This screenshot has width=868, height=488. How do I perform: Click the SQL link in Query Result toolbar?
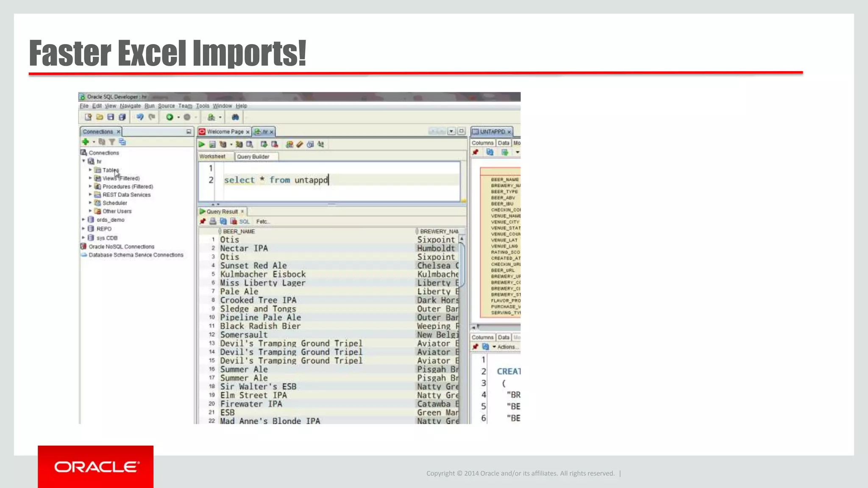point(245,222)
